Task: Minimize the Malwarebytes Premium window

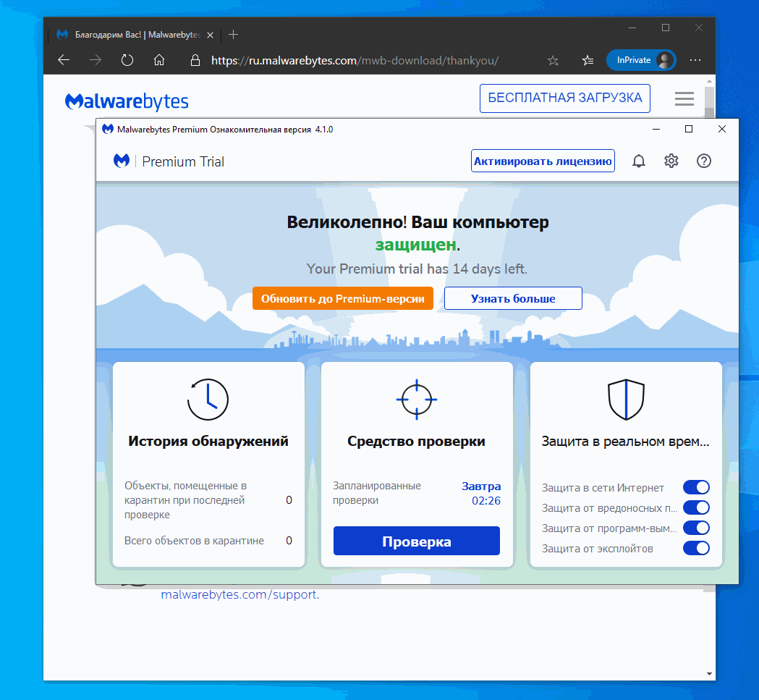Action: coord(656,129)
